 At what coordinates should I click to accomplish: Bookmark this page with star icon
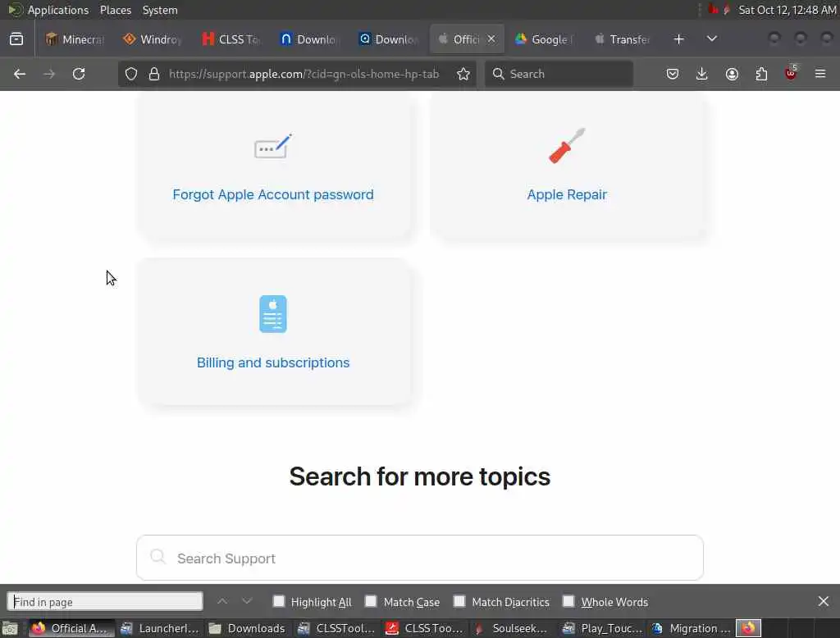coord(463,74)
